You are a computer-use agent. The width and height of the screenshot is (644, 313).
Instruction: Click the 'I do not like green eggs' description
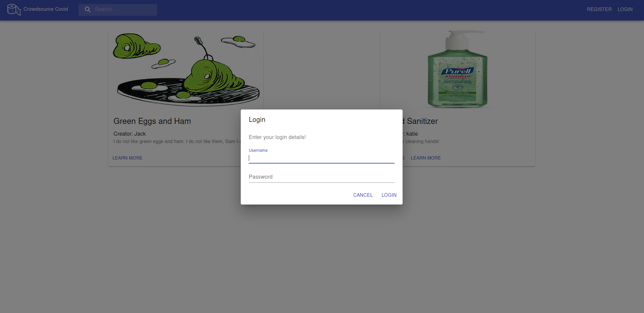coord(177,141)
